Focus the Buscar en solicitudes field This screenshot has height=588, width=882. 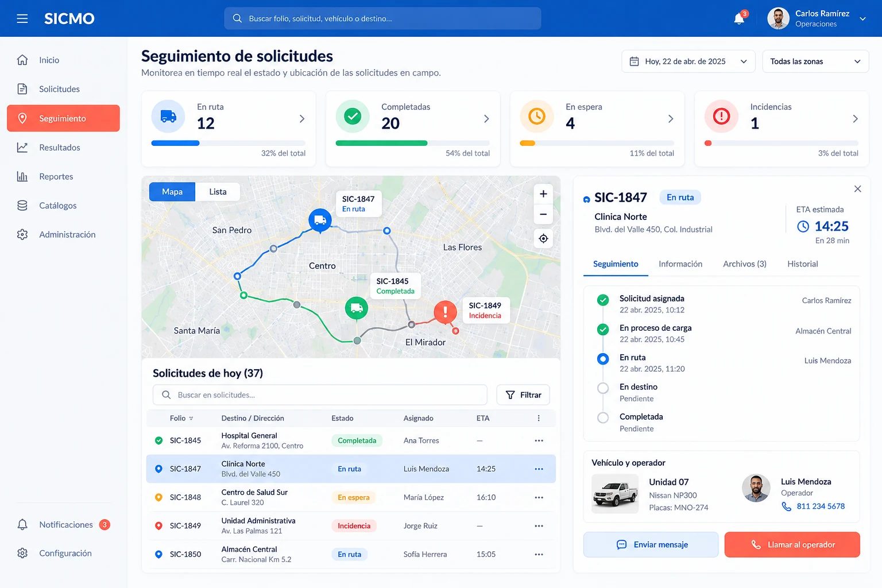[320, 395]
